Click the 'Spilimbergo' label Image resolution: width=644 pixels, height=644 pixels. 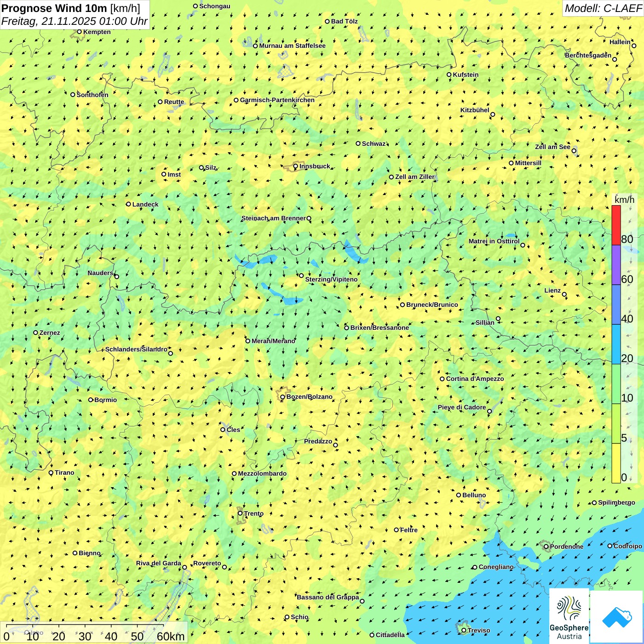(x=616, y=502)
